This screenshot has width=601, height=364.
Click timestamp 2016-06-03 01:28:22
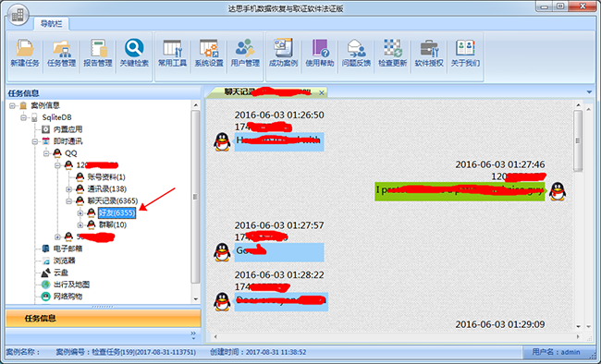279,275
